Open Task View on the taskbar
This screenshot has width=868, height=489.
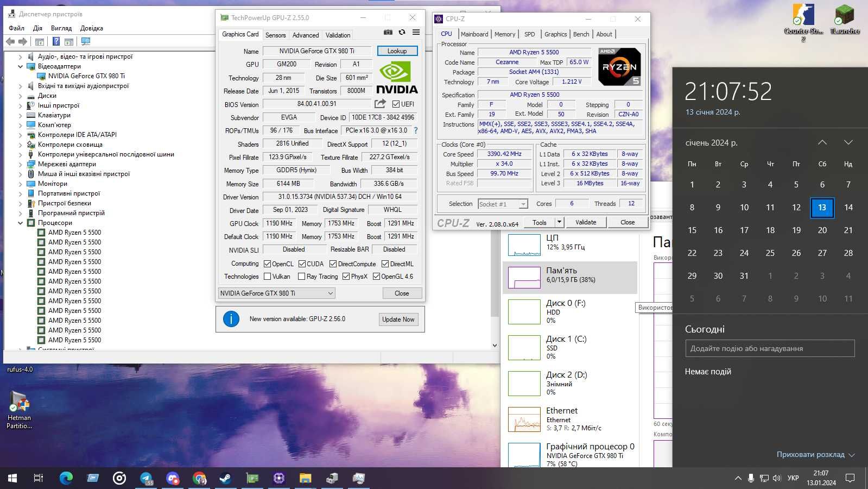[39, 478]
